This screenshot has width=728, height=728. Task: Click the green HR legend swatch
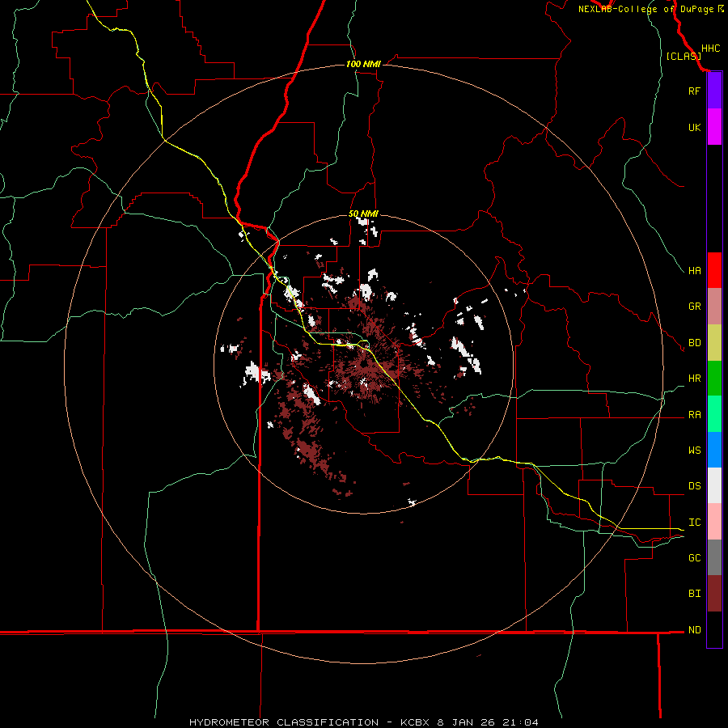pyautogui.click(x=714, y=379)
